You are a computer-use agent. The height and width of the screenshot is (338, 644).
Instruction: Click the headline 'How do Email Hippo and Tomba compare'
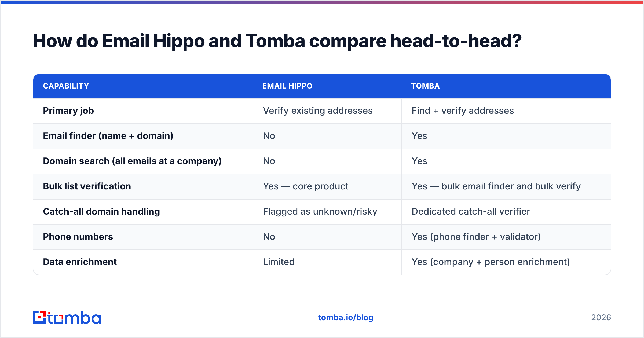tap(209, 41)
